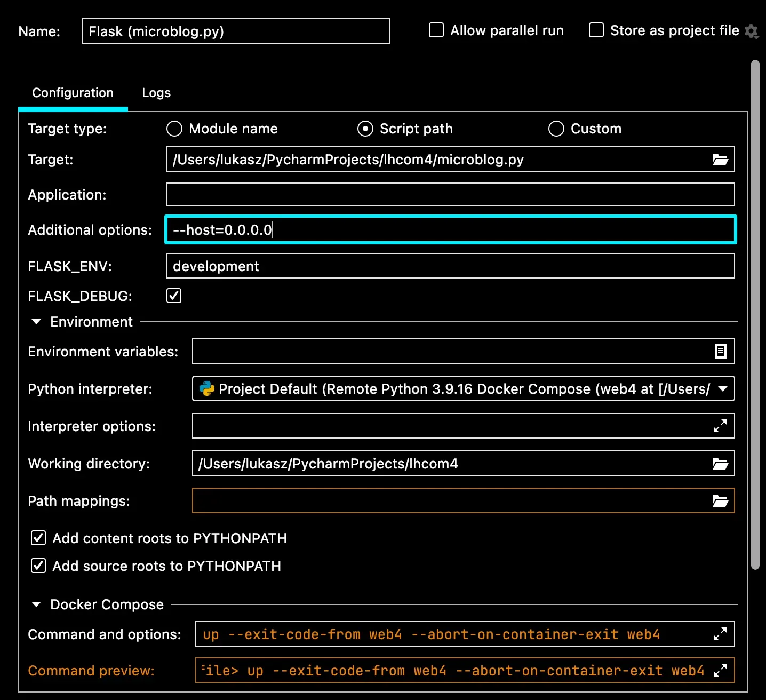Switch to the Logs tab
The width and height of the screenshot is (766, 700).
pos(156,93)
